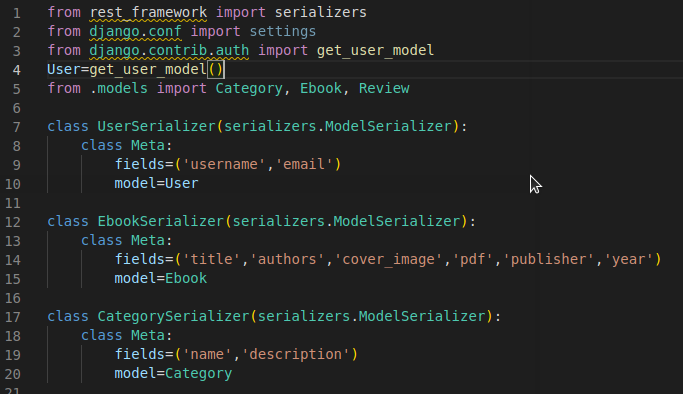This screenshot has width=683, height=394.
Task: Click the 'name' string on line 19
Action: [207, 354]
